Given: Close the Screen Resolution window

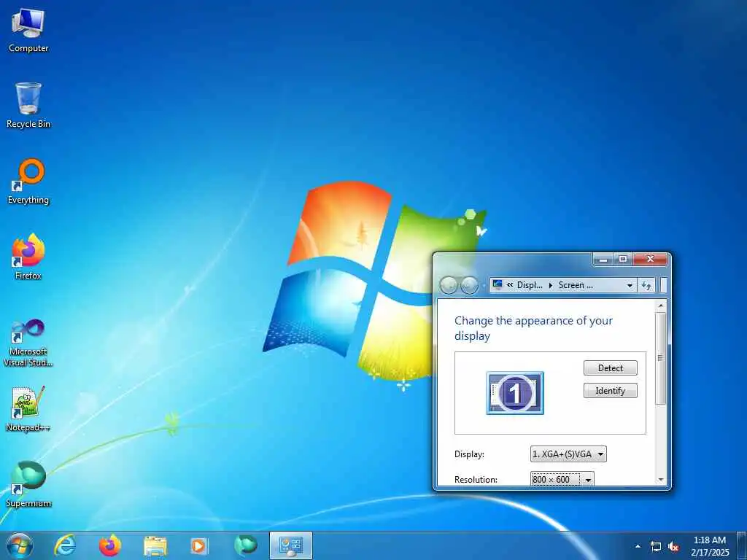Looking at the screenshot, I should tap(651, 260).
